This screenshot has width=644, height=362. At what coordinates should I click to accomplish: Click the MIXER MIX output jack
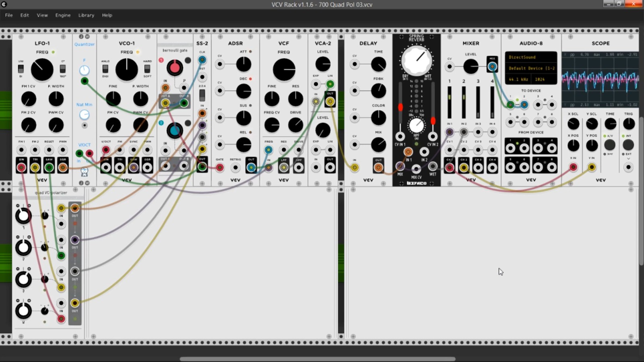(x=492, y=67)
